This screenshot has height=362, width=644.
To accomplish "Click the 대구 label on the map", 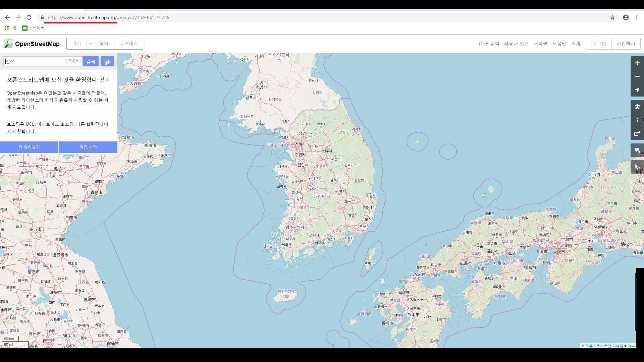I will pyautogui.click(x=347, y=201).
